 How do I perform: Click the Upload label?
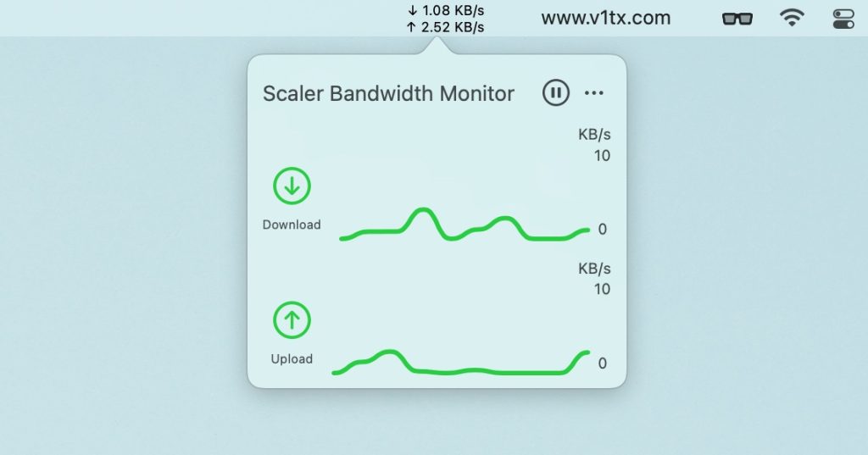tap(292, 358)
